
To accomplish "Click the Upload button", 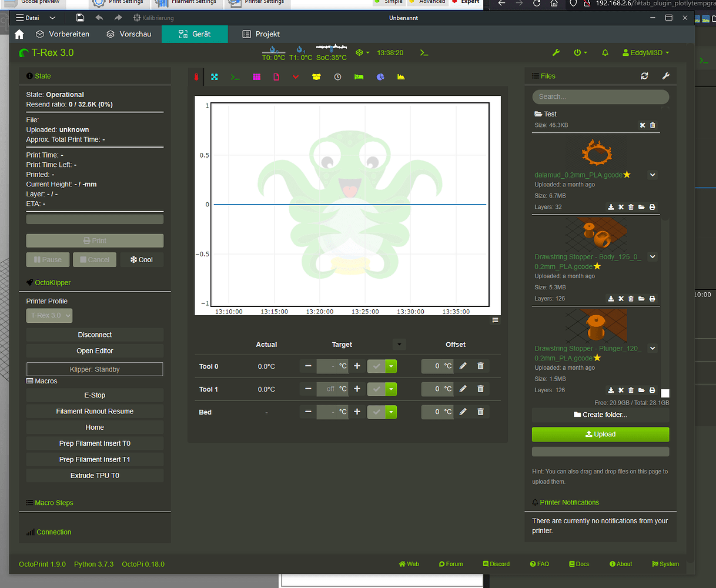I will point(600,434).
